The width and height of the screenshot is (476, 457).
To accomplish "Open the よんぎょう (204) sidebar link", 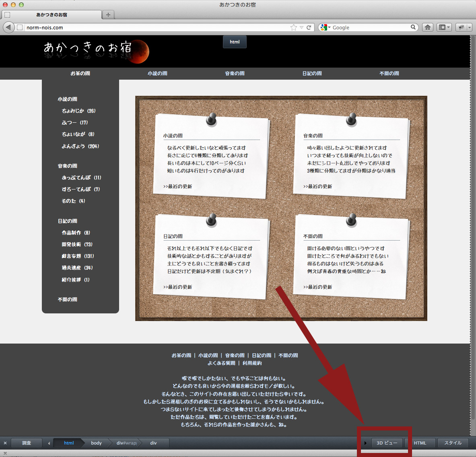I will tap(80, 146).
